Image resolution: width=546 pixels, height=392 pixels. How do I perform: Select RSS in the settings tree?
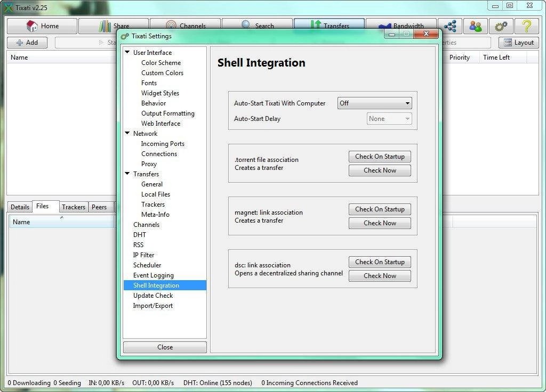138,244
